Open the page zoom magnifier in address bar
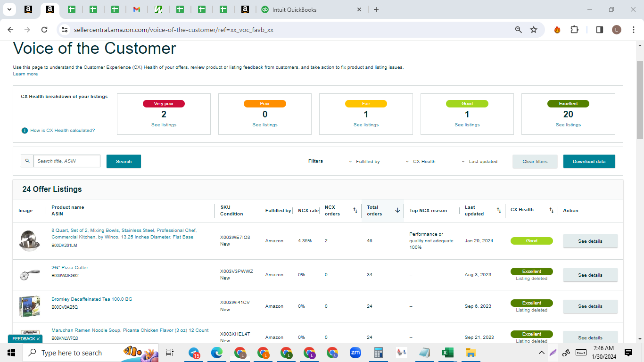The height and width of the screenshot is (362, 644). point(519,30)
